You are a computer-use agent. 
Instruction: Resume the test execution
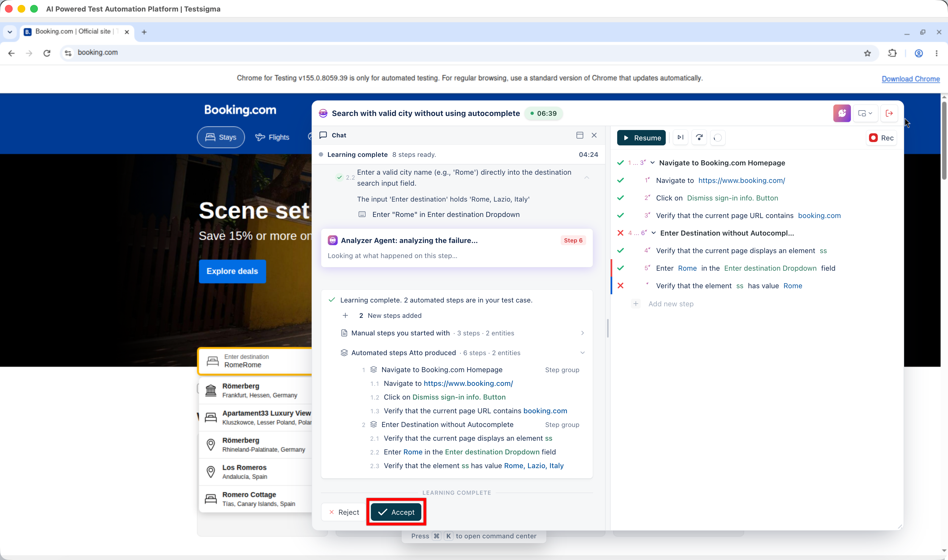point(641,138)
